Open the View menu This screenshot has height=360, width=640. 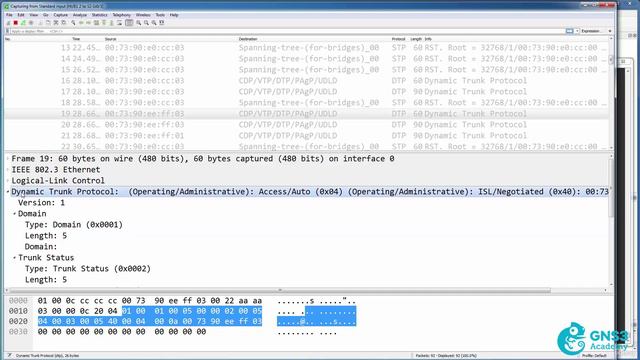[33, 15]
